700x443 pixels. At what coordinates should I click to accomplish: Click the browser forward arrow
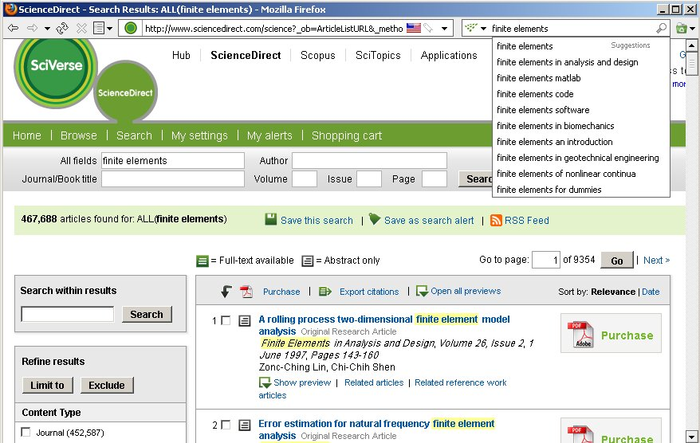click(x=32, y=29)
